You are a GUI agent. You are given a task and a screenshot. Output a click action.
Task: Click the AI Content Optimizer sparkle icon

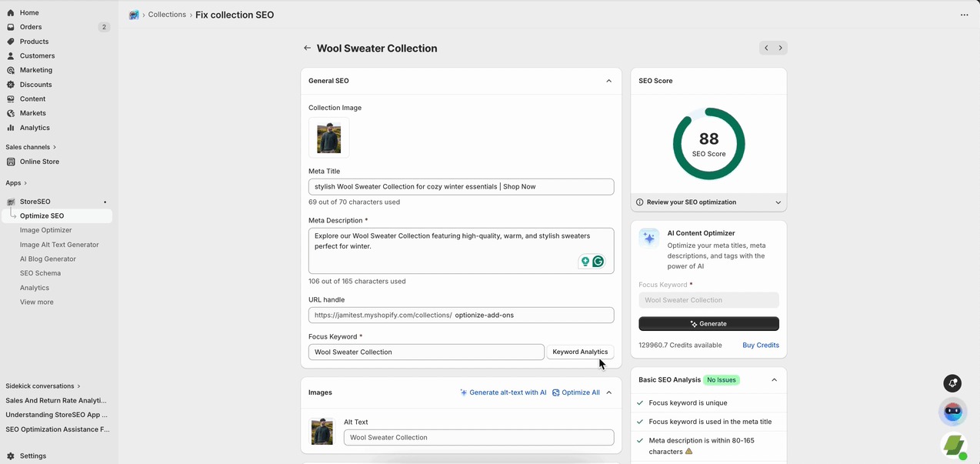(x=648, y=239)
